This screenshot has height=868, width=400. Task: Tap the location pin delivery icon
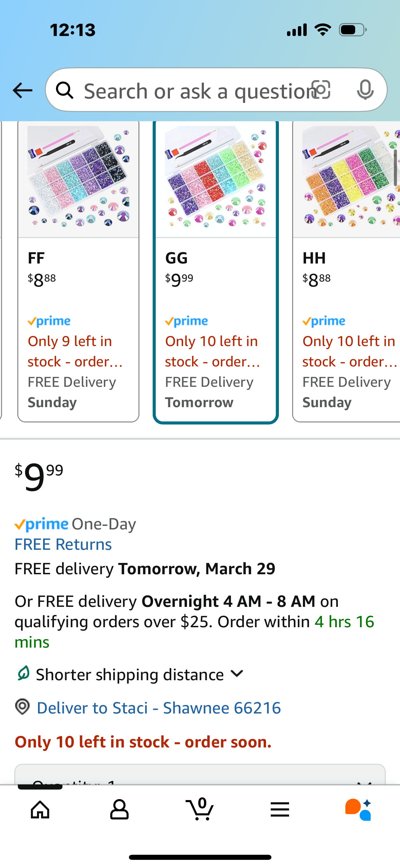point(22,707)
